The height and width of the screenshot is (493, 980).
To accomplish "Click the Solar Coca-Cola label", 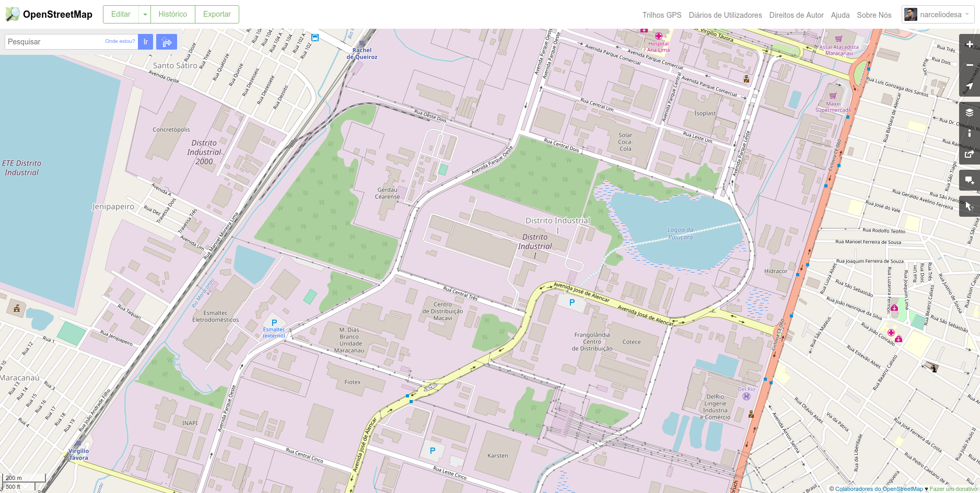I will [625, 142].
